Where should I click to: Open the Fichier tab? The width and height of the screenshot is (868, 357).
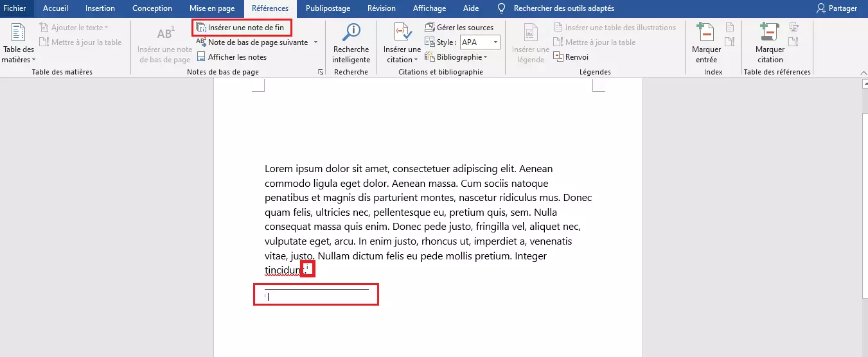click(x=15, y=8)
